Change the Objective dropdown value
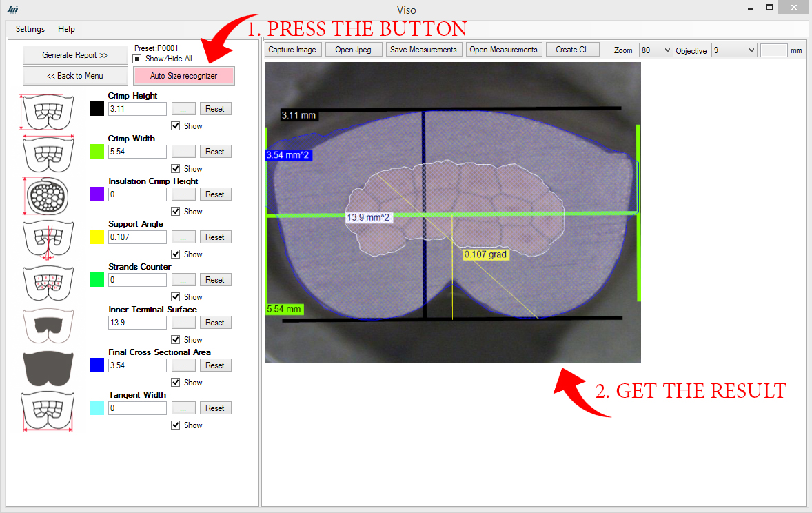 tap(733, 50)
